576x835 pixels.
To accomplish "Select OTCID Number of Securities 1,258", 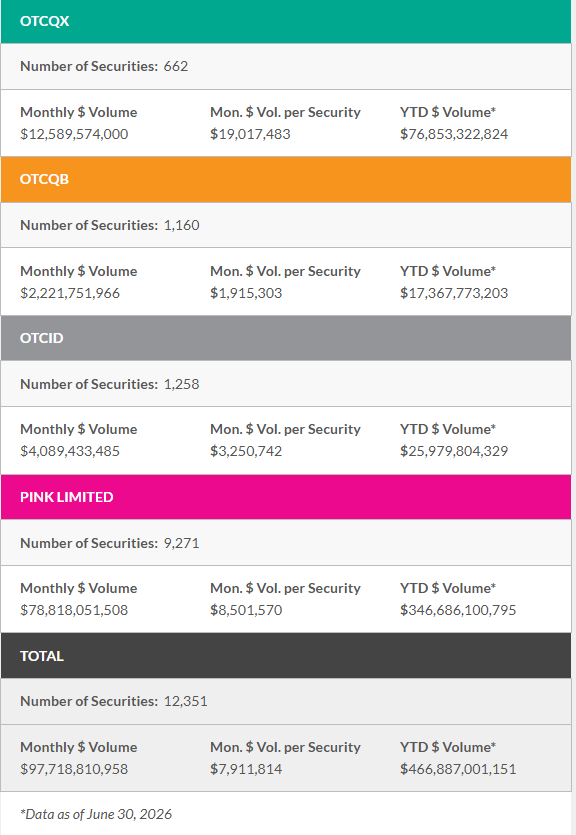I will point(182,384).
